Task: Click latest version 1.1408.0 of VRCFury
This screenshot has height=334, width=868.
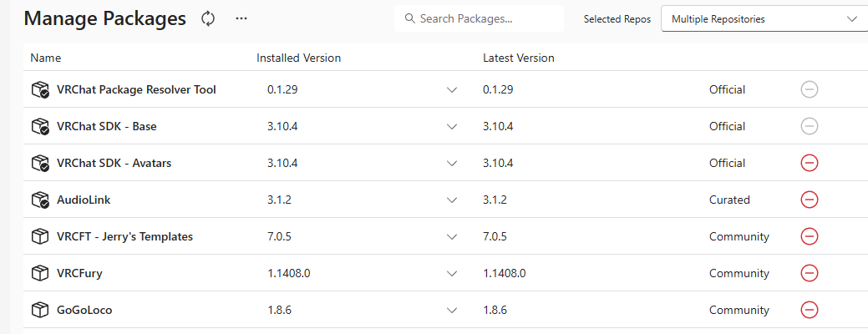Action: coord(504,273)
